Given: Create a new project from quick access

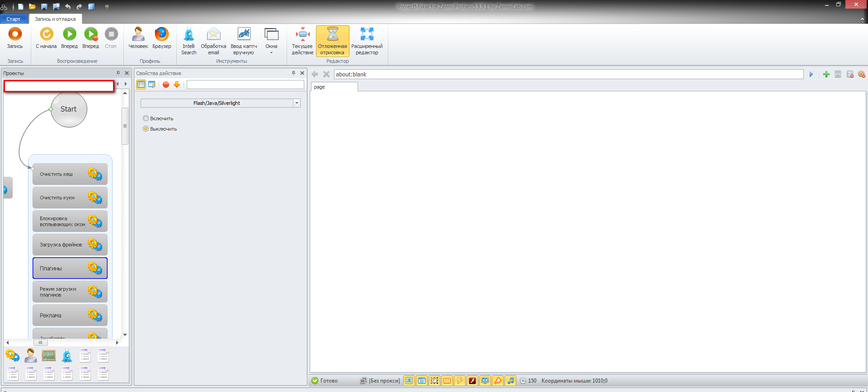Looking at the screenshot, I should [x=21, y=6].
